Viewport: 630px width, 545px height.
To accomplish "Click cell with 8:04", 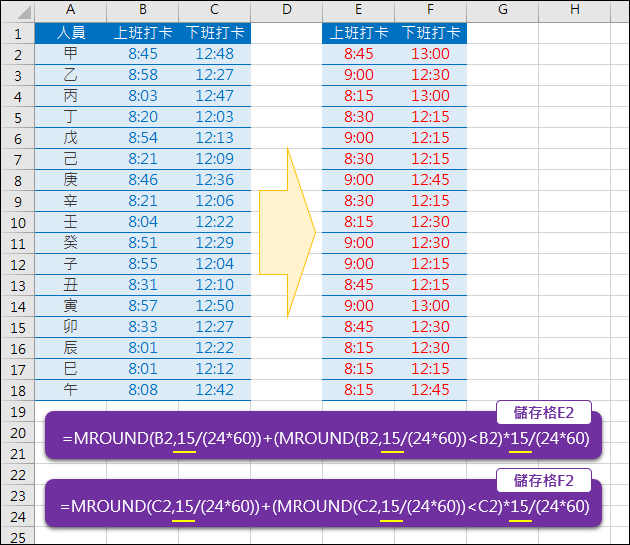I will (x=143, y=222).
